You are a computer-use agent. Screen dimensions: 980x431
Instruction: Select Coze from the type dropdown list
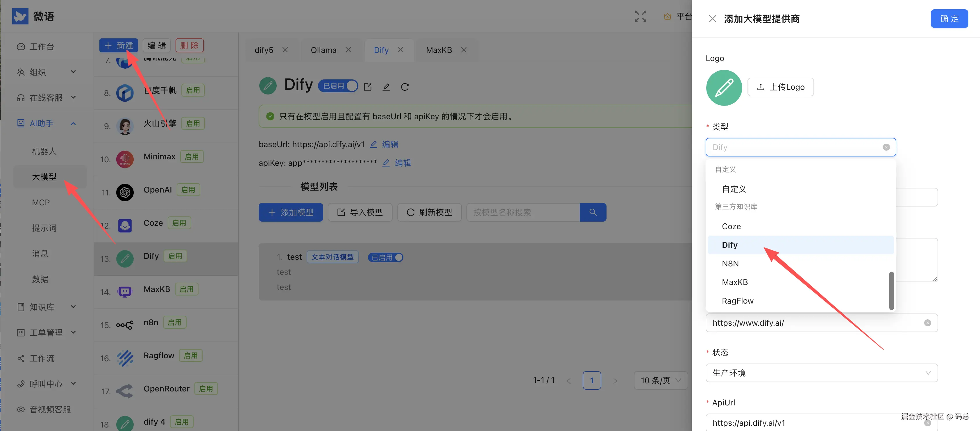[731, 226]
